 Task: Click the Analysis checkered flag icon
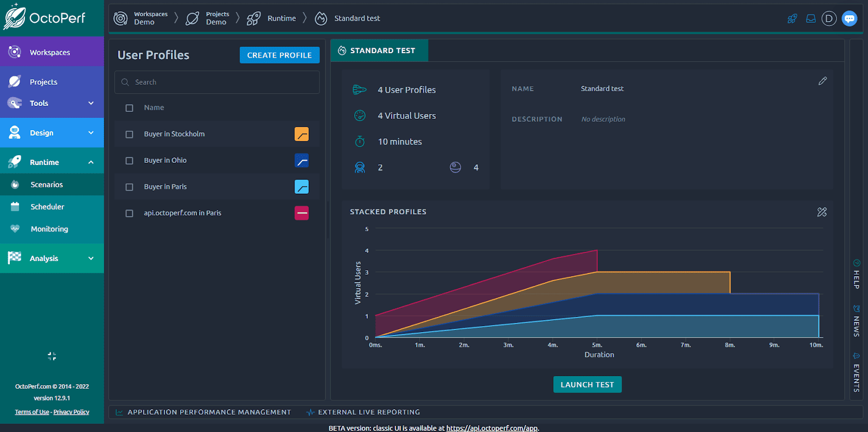tap(15, 258)
